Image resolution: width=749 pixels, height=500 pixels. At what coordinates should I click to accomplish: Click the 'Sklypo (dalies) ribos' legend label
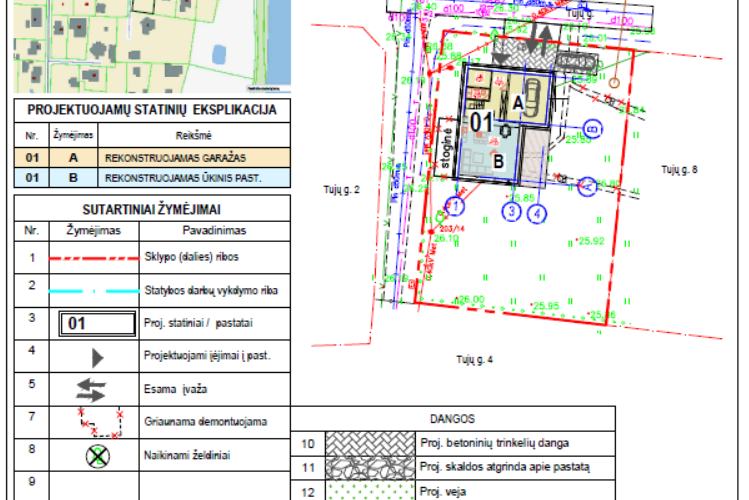[x=191, y=257]
